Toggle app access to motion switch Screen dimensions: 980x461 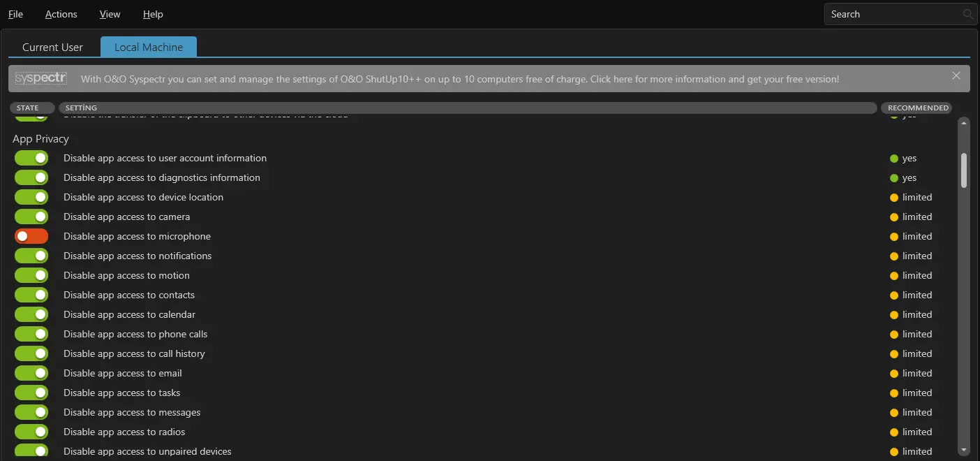coord(31,275)
